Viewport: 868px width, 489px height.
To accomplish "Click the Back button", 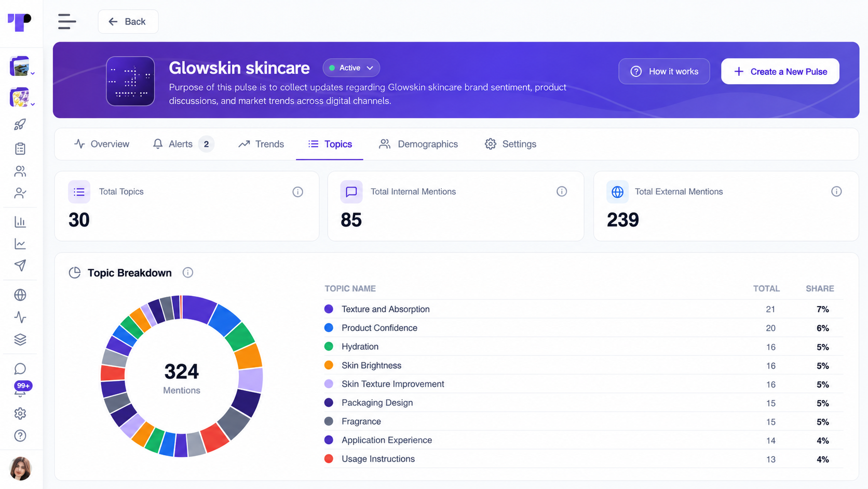I will (x=128, y=22).
